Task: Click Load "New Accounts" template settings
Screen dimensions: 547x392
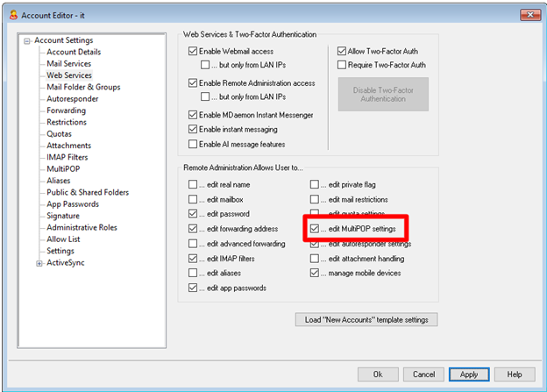Action: pyautogui.click(x=366, y=319)
